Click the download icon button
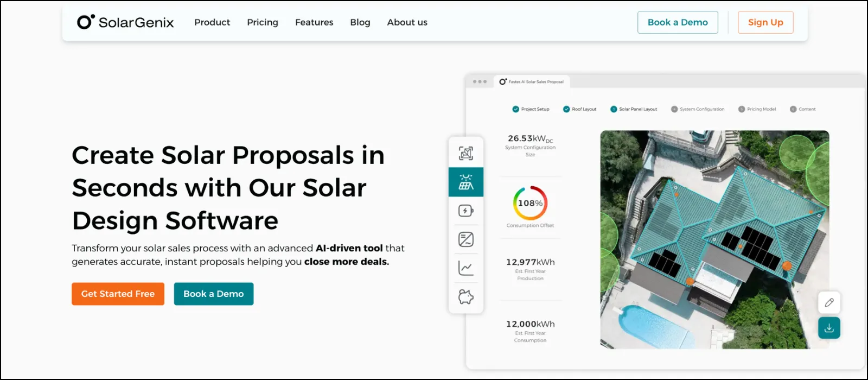The width and height of the screenshot is (868, 380). point(829,328)
